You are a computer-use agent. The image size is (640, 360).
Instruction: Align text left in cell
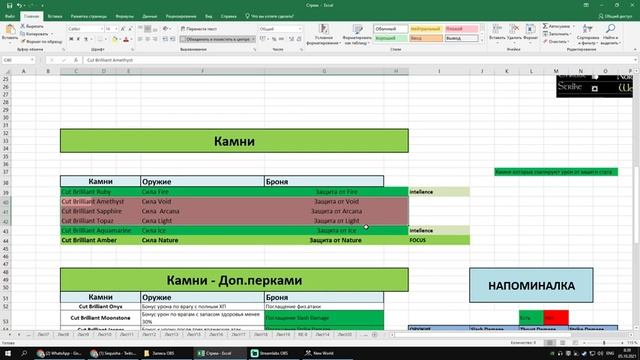click(x=140, y=39)
